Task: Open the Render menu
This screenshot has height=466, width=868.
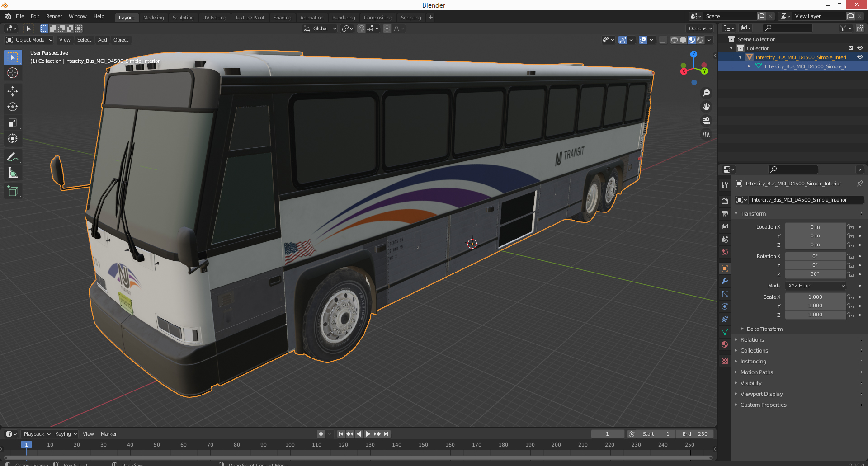Action: (x=54, y=16)
